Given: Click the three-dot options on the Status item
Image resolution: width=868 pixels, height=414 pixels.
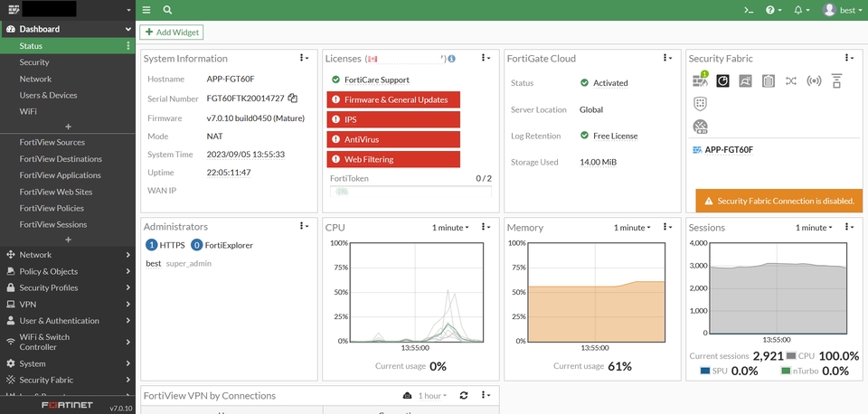Looking at the screenshot, I should click(x=128, y=46).
